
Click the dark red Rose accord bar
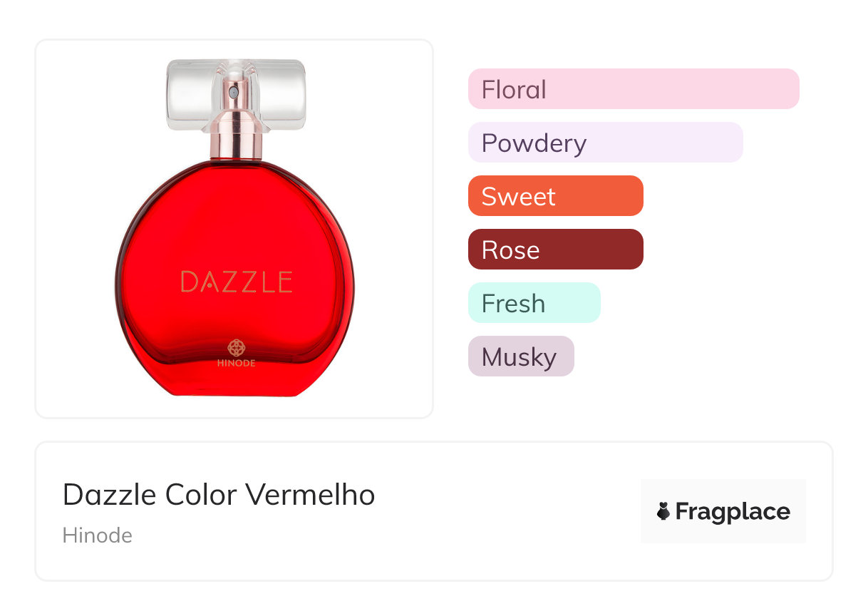point(555,250)
